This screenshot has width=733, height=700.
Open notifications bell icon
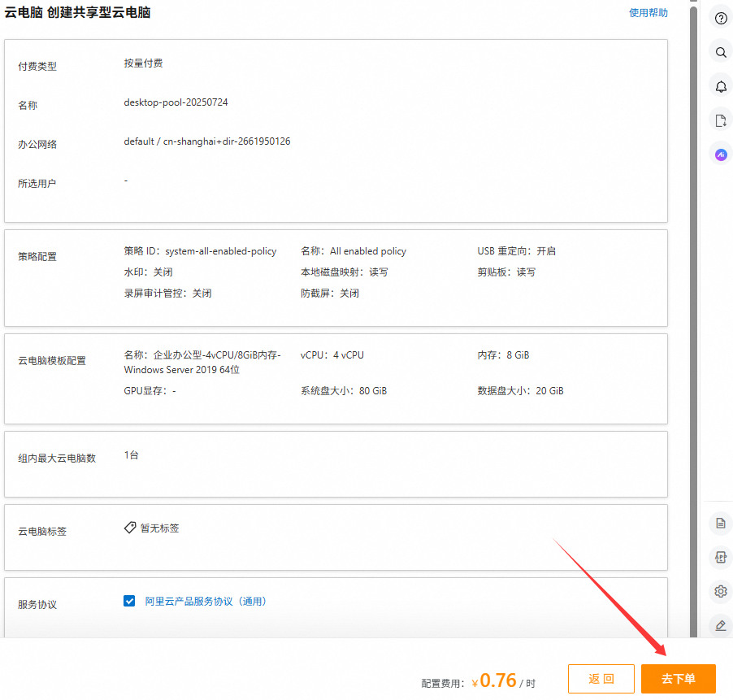(720, 87)
